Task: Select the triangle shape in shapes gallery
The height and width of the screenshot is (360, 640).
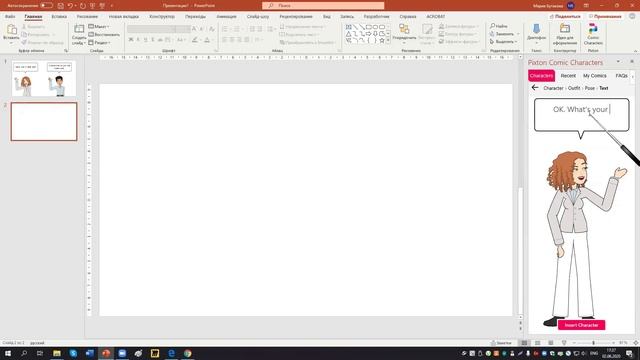Action: coord(348,34)
